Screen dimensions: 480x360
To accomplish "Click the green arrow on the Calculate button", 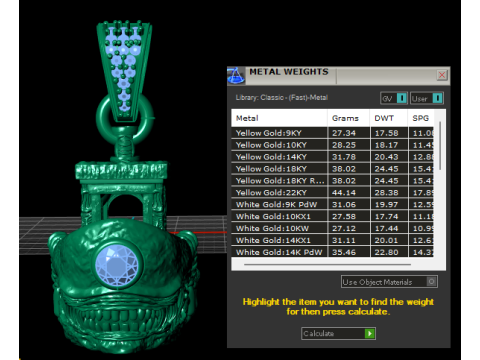I will pos(369,333).
